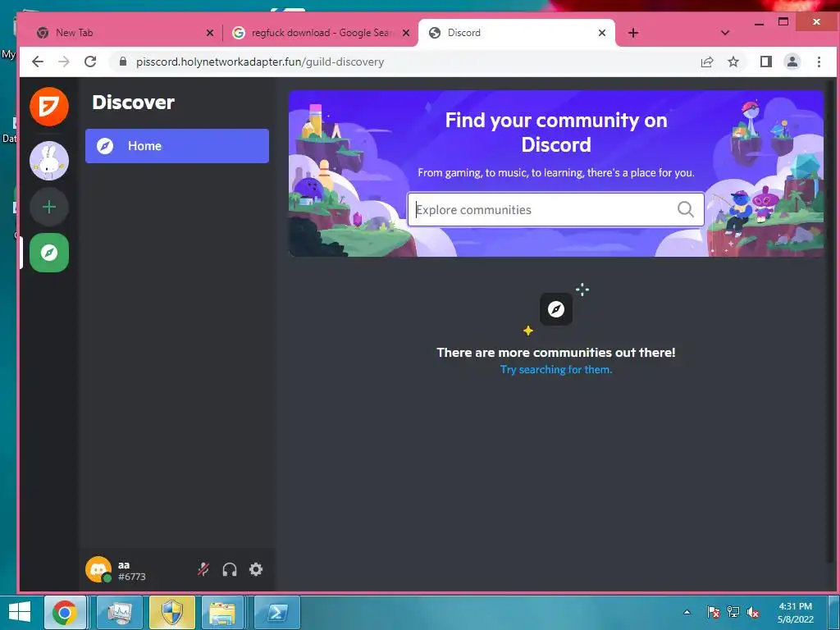The image size is (840, 630).
Task: Toggle the muted microphone icon
Action: pos(203,569)
